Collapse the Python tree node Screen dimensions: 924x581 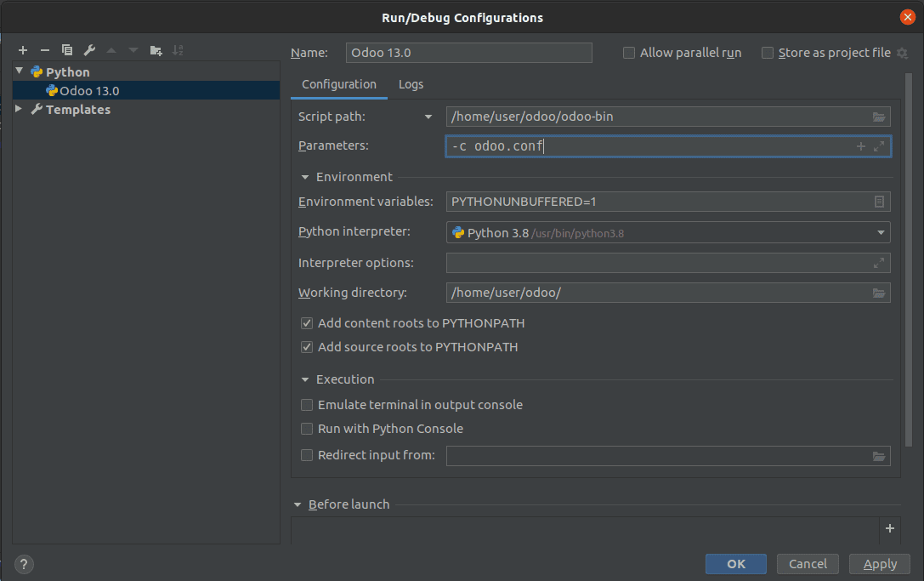pyautogui.click(x=20, y=71)
